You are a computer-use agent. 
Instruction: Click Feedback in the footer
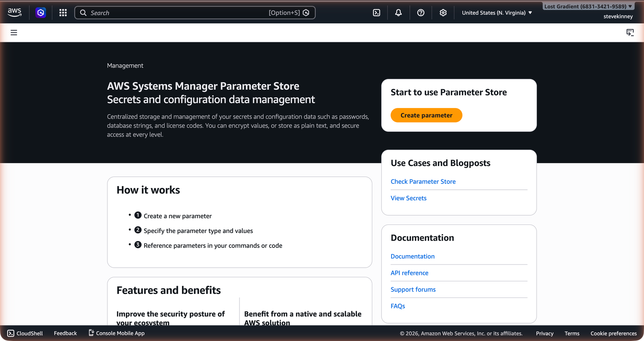coord(65,333)
